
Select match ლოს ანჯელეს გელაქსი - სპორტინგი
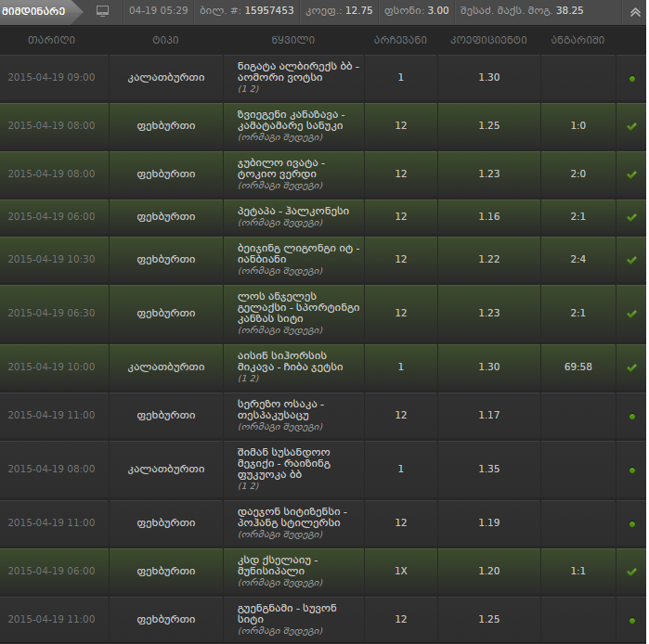pos(298,308)
